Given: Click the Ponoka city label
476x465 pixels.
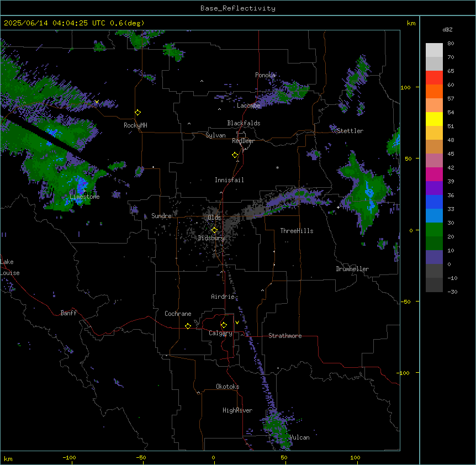Looking at the screenshot, I should (265, 75).
